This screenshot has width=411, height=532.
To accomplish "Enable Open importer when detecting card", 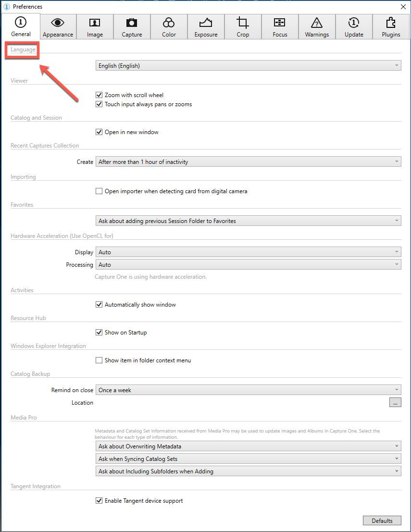I will tap(99, 191).
